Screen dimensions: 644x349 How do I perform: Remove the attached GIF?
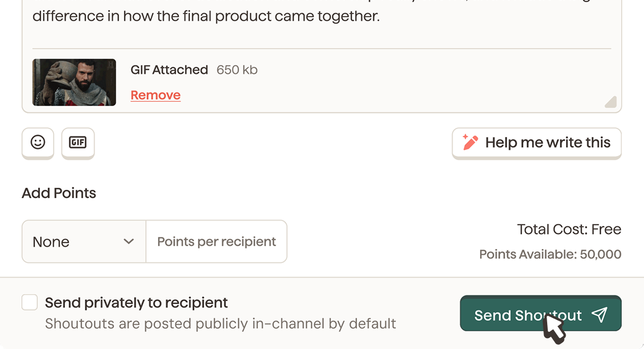(x=156, y=95)
